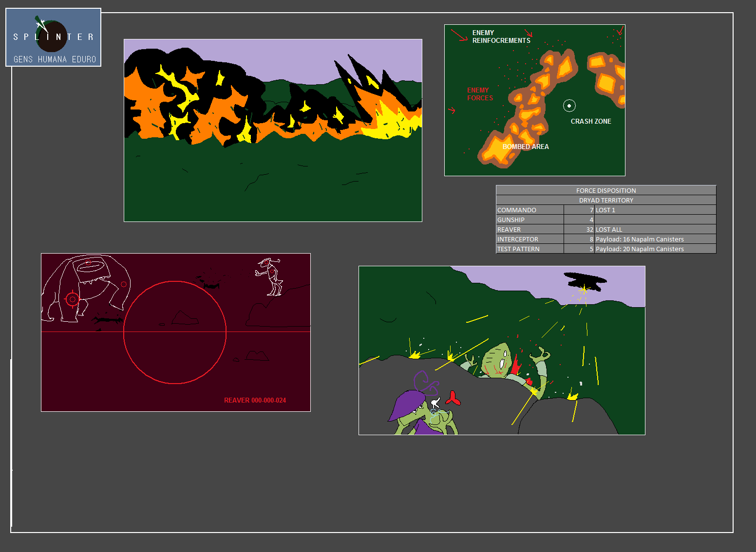
Task: Select the white stick figure outline
Action: tap(270, 277)
